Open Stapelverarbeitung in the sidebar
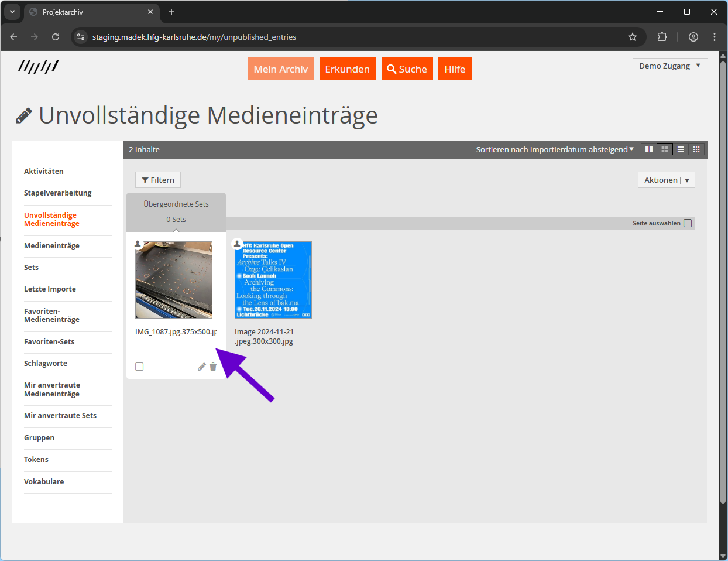Viewport: 728px width, 561px height. tap(57, 193)
